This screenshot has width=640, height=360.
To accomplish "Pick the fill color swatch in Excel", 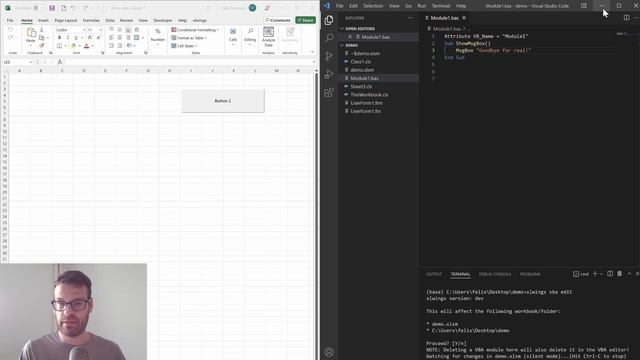I will coord(73,46).
